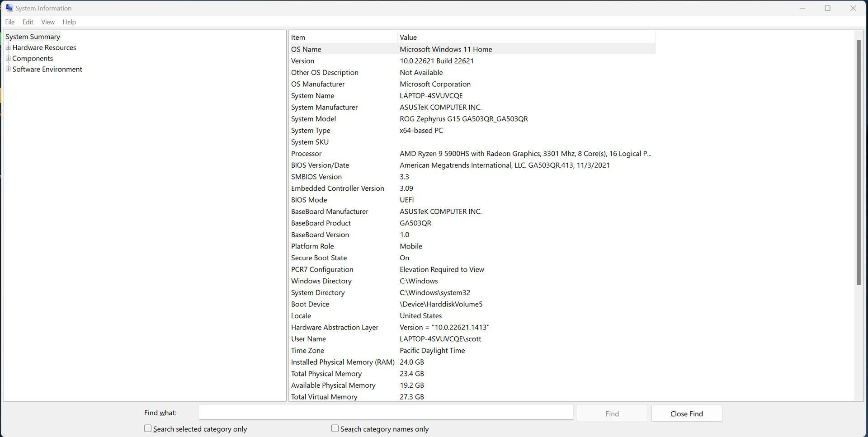
Task: Select the System SKU row
Action: (472, 142)
